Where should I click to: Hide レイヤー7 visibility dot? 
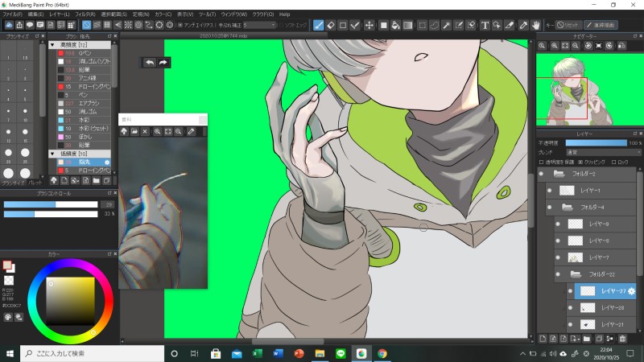coord(558,257)
